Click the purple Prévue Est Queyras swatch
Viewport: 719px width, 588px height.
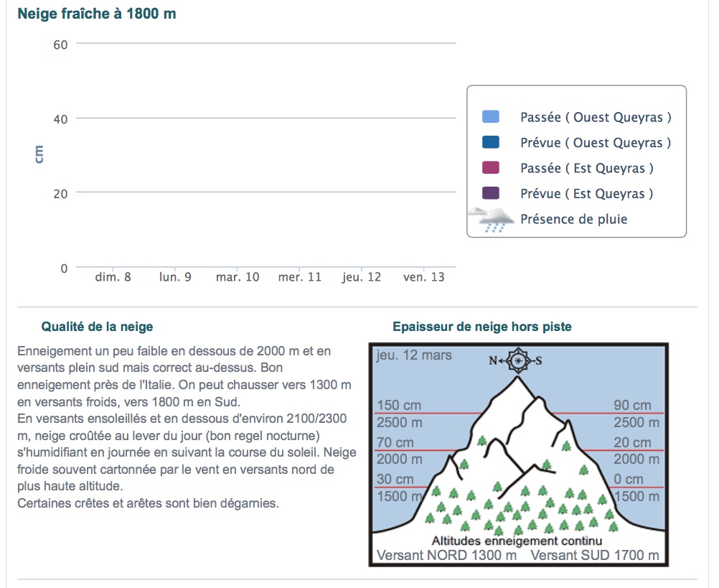coord(491,193)
